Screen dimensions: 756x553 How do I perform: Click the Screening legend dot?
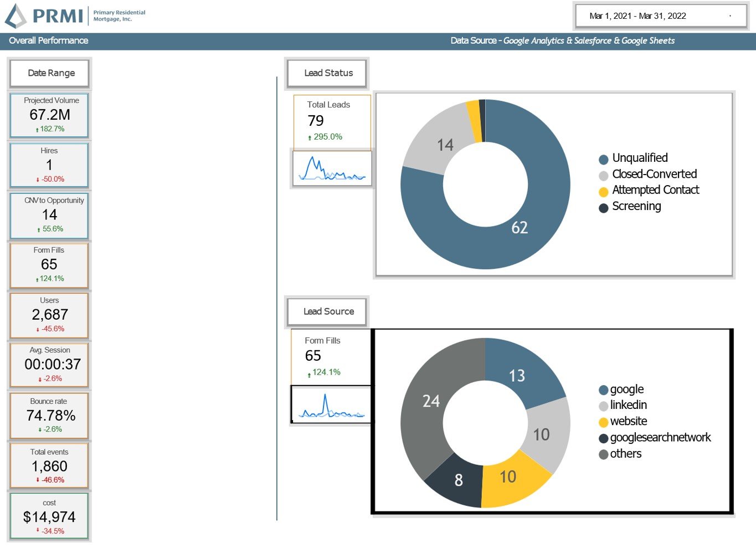(x=604, y=208)
